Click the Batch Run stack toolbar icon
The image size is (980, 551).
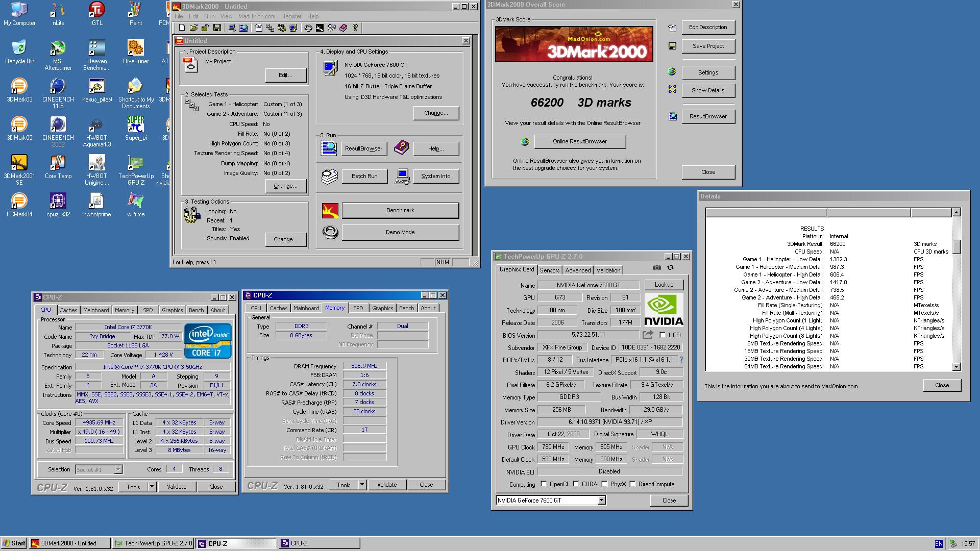pyautogui.click(x=332, y=28)
